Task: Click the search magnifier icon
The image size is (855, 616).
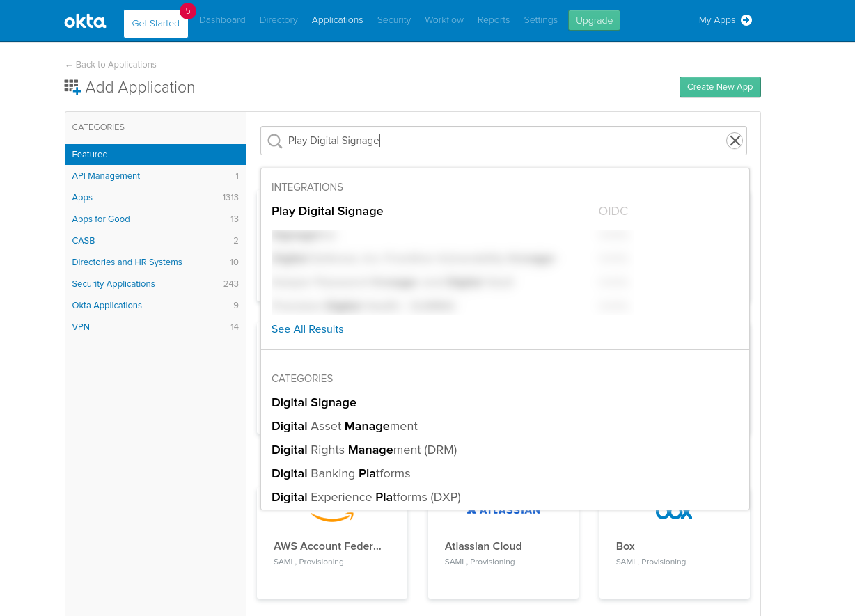Action: point(275,141)
